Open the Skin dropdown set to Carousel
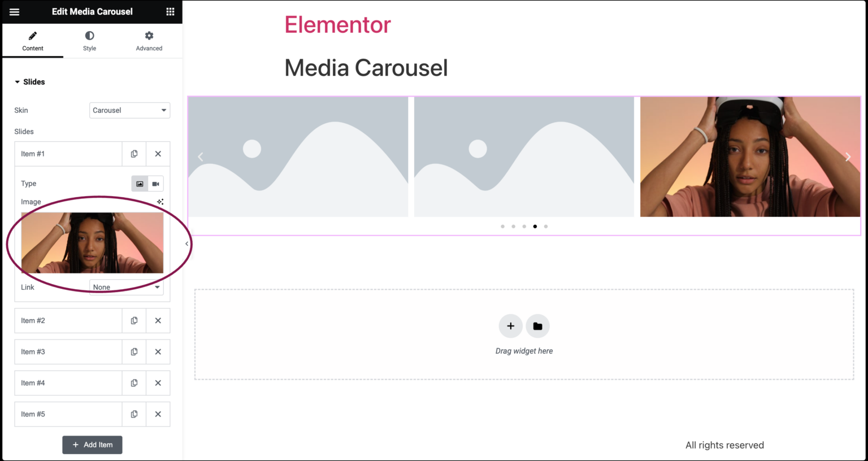Image resolution: width=868 pixels, height=461 pixels. (x=129, y=110)
